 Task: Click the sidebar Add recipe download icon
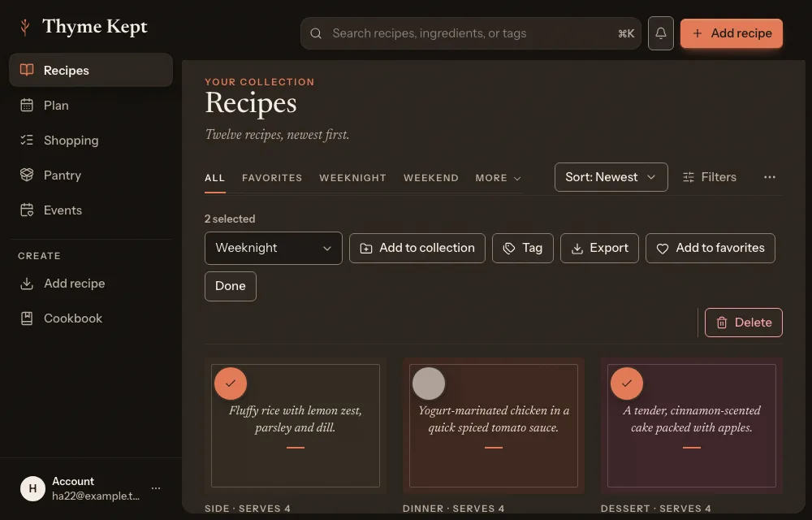pos(27,284)
